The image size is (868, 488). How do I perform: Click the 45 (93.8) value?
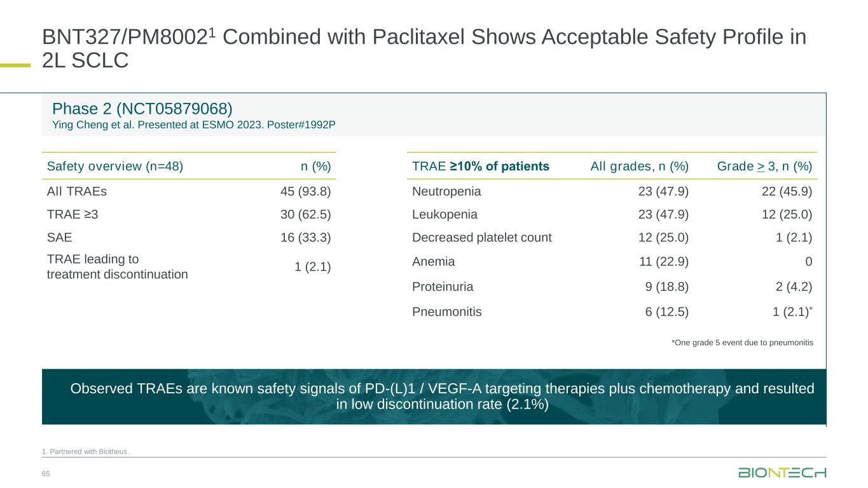(305, 191)
